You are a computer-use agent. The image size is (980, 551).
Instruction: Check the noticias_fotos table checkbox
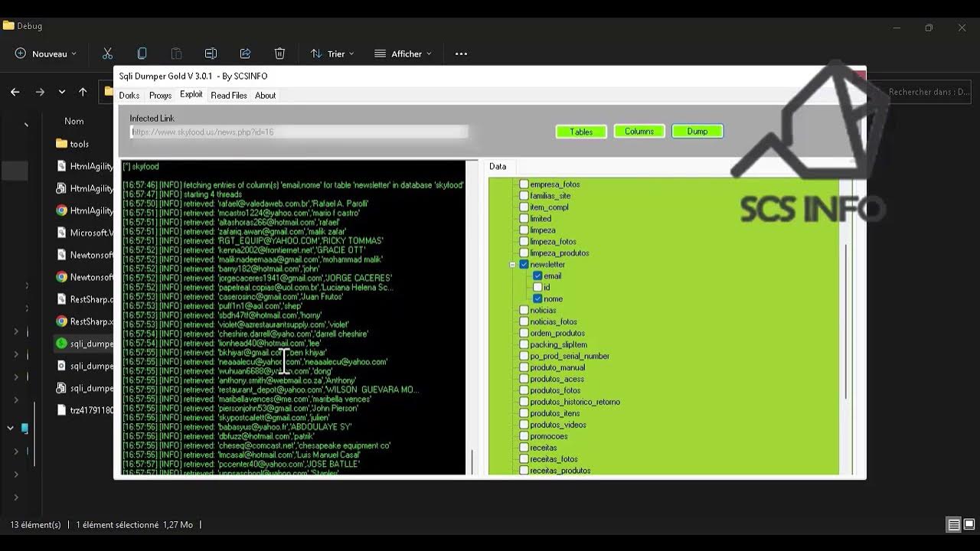(x=524, y=322)
